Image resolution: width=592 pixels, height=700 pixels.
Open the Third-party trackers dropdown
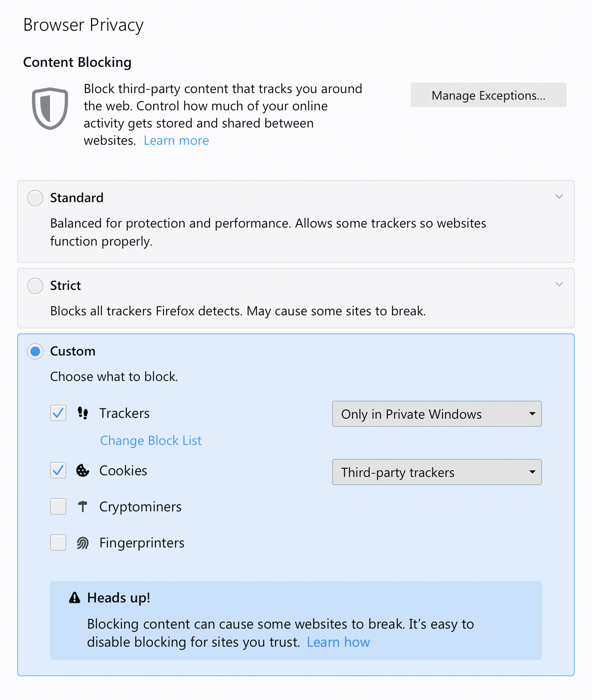437,472
